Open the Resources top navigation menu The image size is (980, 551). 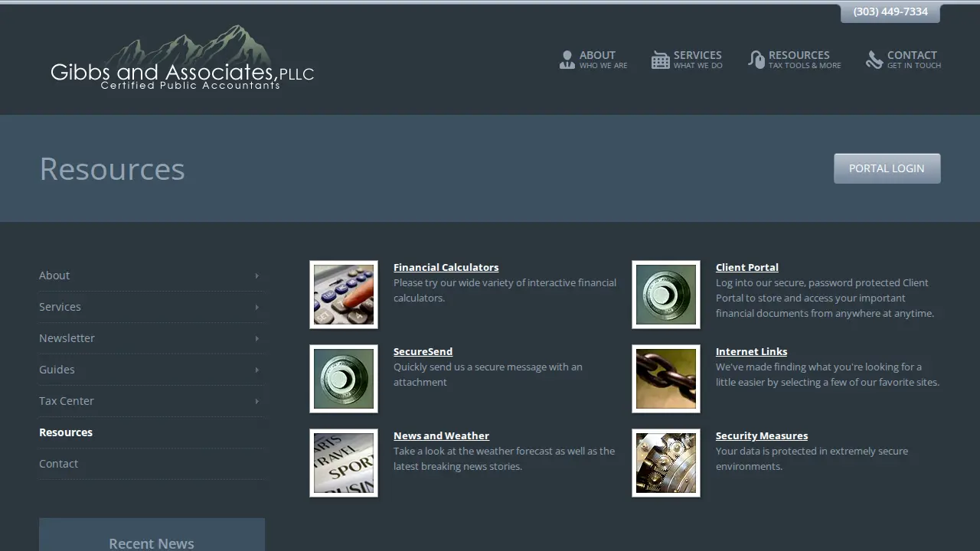pyautogui.click(x=795, y=60)
